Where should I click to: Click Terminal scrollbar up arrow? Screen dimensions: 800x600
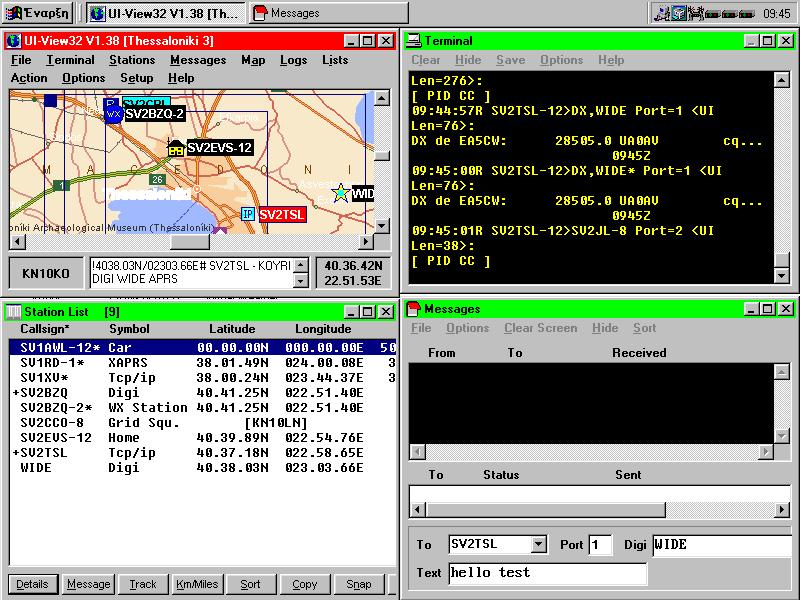[782, 80]
